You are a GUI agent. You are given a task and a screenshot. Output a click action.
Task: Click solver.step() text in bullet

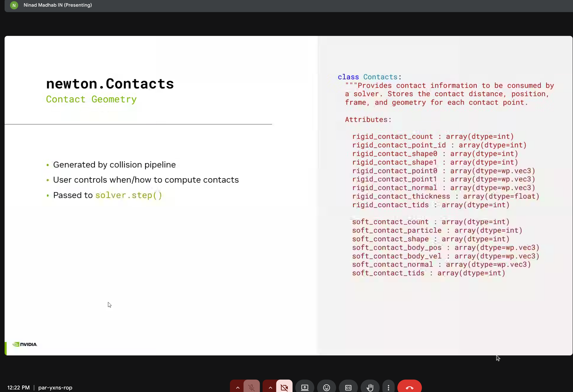(x=128, y=195)
